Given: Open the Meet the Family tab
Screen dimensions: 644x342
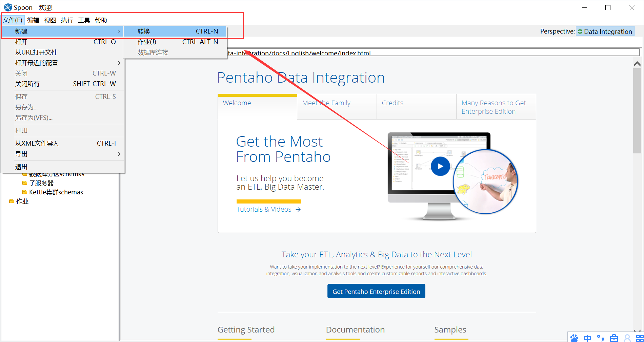Looking at the screenshot, I should pyautogui.click(x=337, y=106).
